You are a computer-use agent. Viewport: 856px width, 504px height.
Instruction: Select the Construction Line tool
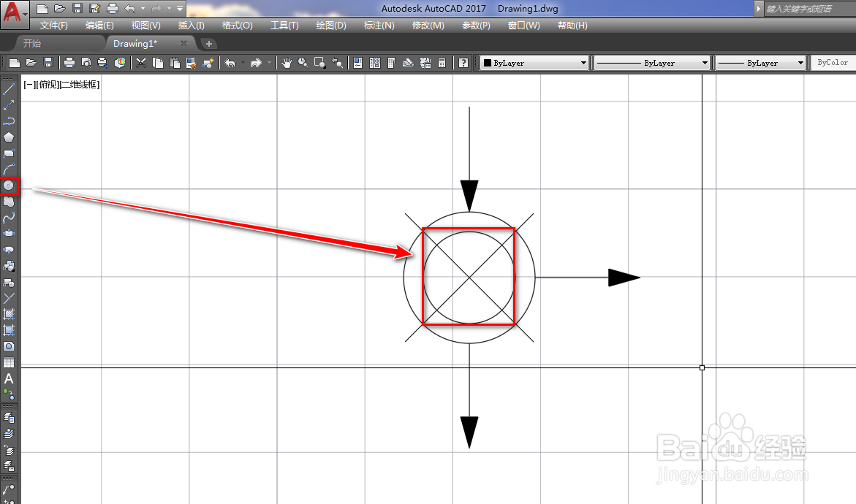coord(9,105)
